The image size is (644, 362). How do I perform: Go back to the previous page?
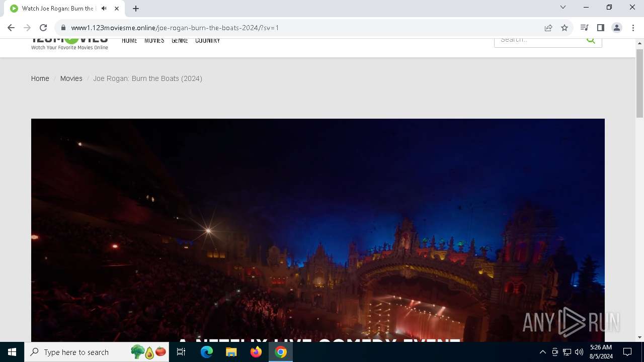pos(11,28)
